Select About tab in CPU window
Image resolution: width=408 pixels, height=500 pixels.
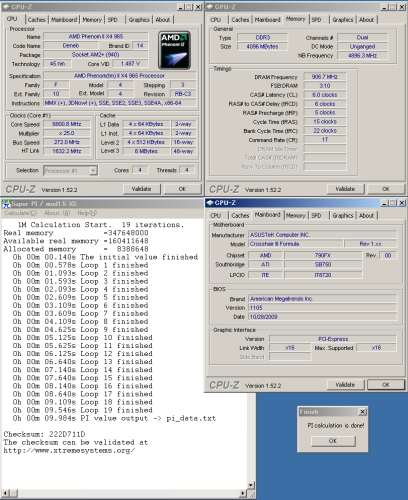(x=163, y=20)
